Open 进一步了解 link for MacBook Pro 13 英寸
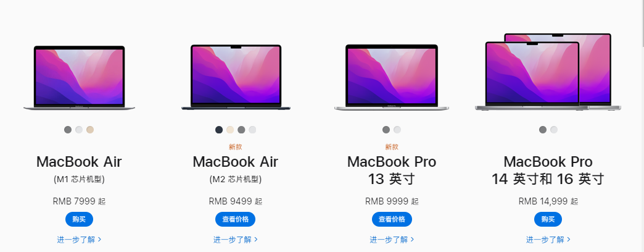This screenshot has width=644, height=252. 392,240
